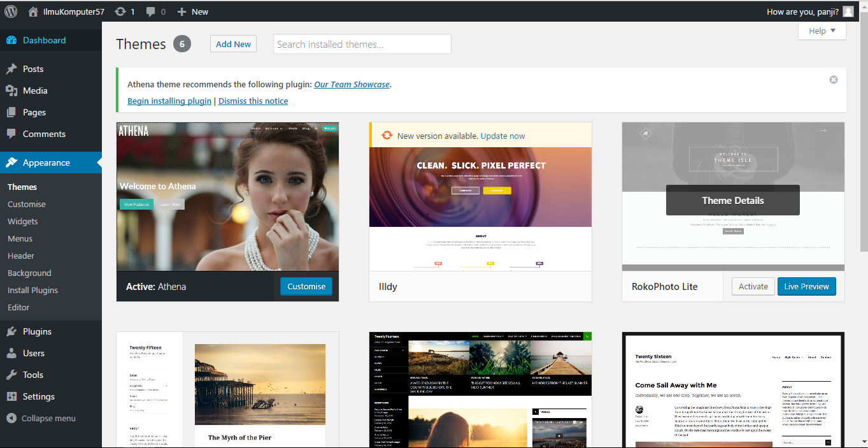Click the Users person icon
This screenshot has height=448, width=868.
click(11, 353)
